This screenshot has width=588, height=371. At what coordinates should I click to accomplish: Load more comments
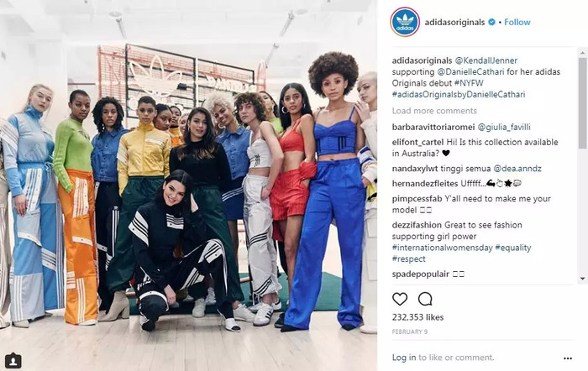pos(434,111)
